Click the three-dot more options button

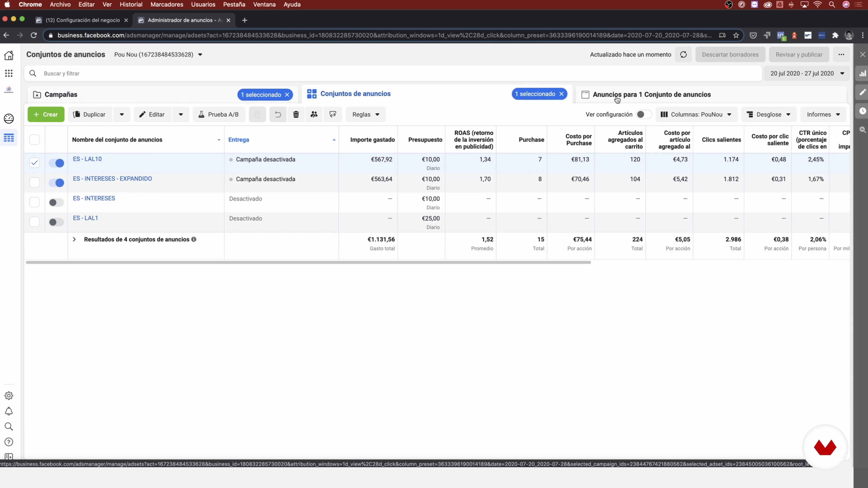tap(841, 54)
